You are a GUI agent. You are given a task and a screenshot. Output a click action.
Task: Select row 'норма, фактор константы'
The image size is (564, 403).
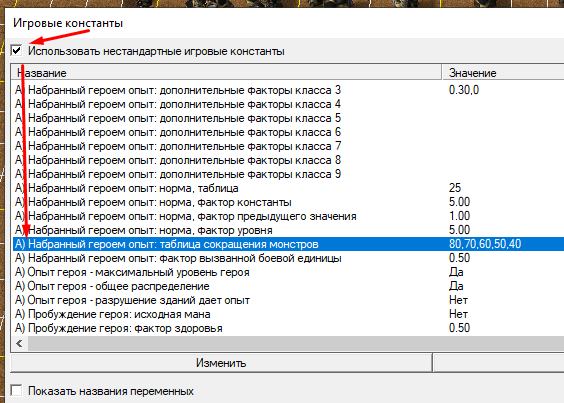click(288, 202)
